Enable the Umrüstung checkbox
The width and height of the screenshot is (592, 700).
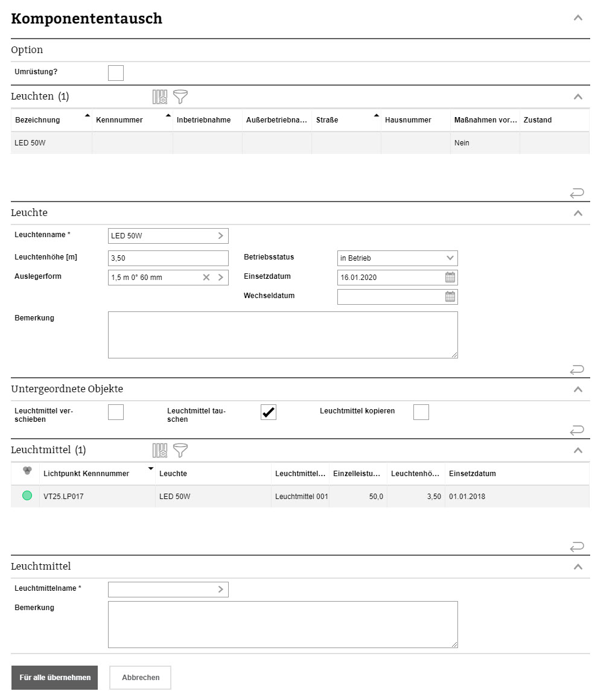[x=116, y=73]
